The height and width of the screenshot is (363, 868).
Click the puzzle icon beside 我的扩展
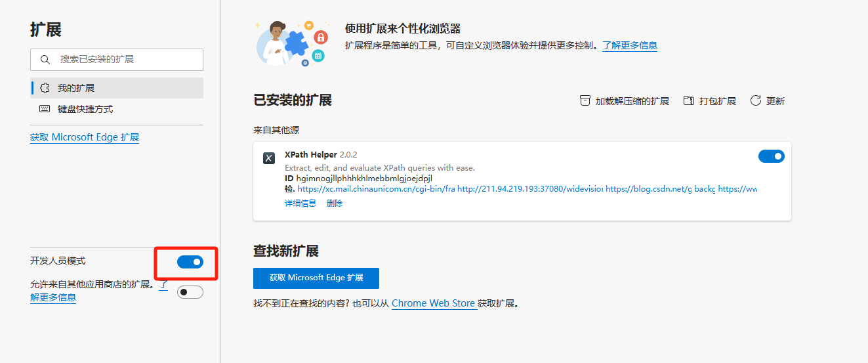tap(45, 88)
